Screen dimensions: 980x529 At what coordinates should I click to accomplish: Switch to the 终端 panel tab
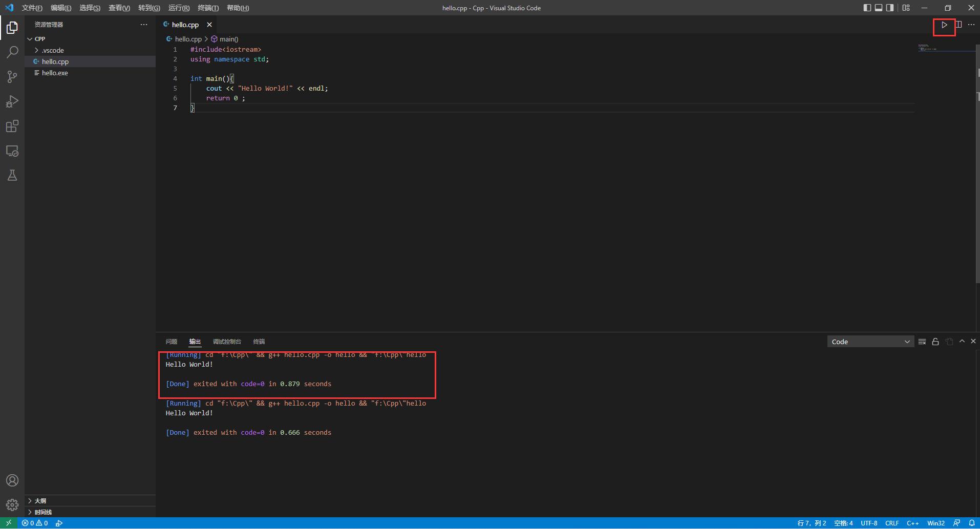[x=259, y=341]
